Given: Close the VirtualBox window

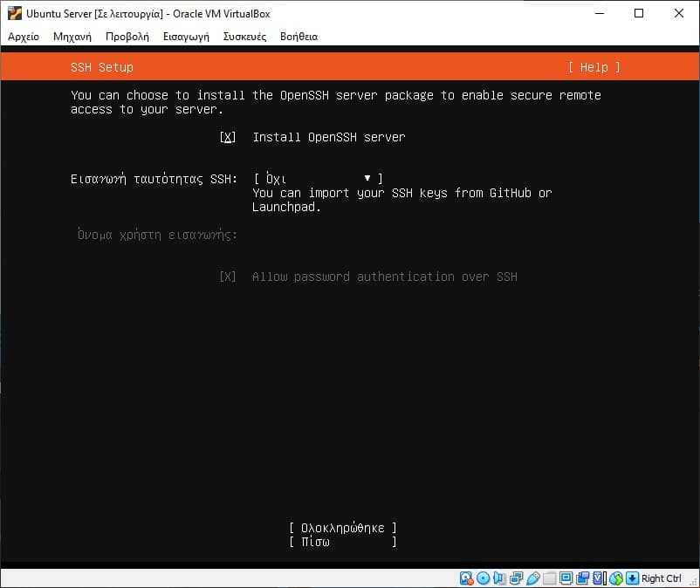Looking at the screenshot, I should (678, 13).
